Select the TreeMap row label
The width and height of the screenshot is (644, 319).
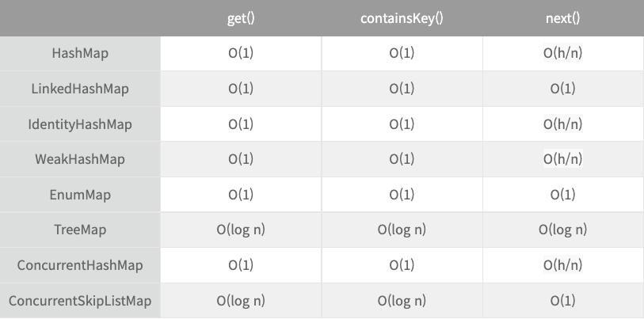[x=80, y=230]
